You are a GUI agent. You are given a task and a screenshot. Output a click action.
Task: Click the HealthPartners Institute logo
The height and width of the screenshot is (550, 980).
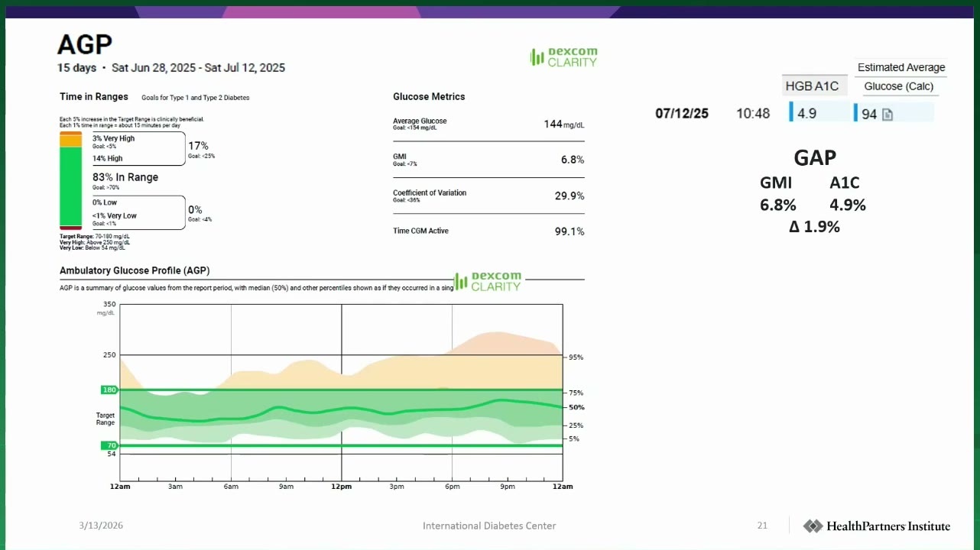pyautogui.click(x=877, y=526)
